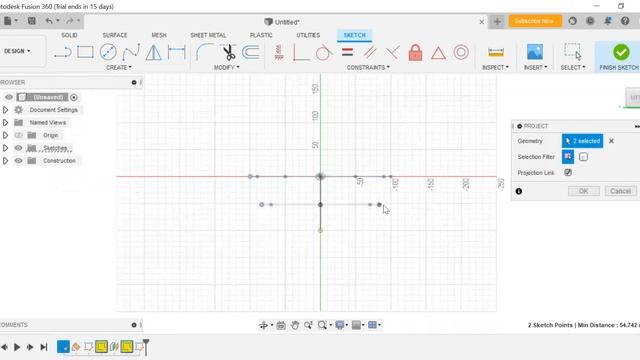The width and height of the screenshot is (640, 360).
Task: Click the Look At tool icon
Action: pyautogui.click(x=281, y=325)
